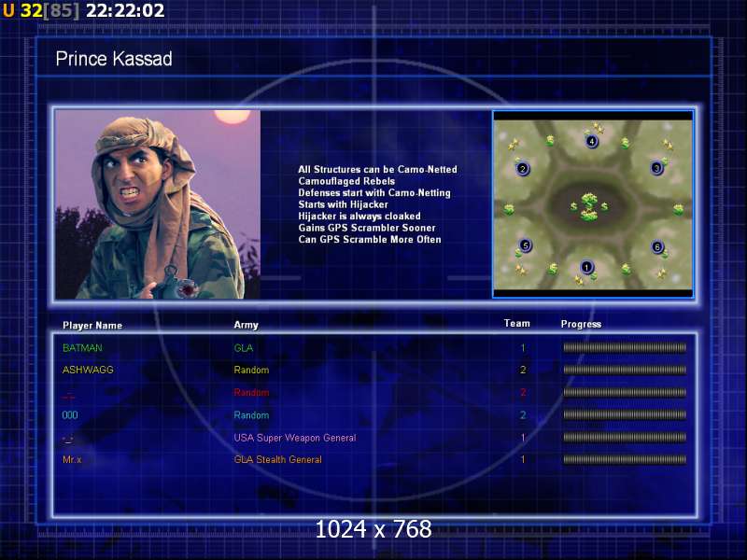Screen dimensions: 747x560
Task: Click team number 1 in Mr.x's row
Action: tap(523, 459)
